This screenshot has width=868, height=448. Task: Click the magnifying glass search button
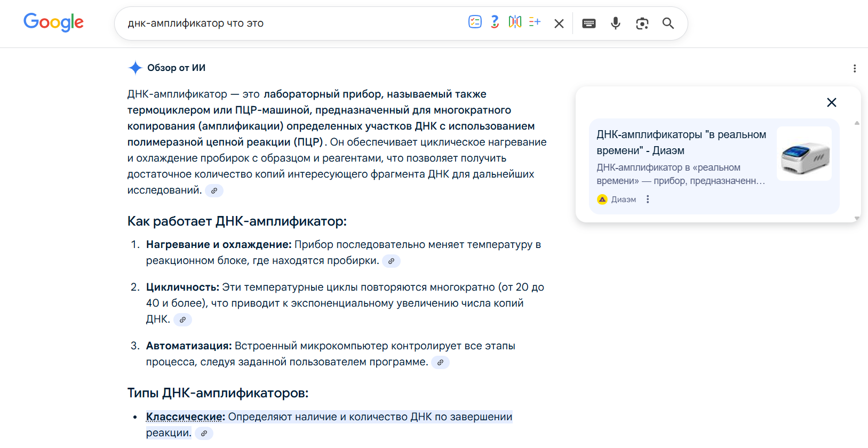coord(668,23)
